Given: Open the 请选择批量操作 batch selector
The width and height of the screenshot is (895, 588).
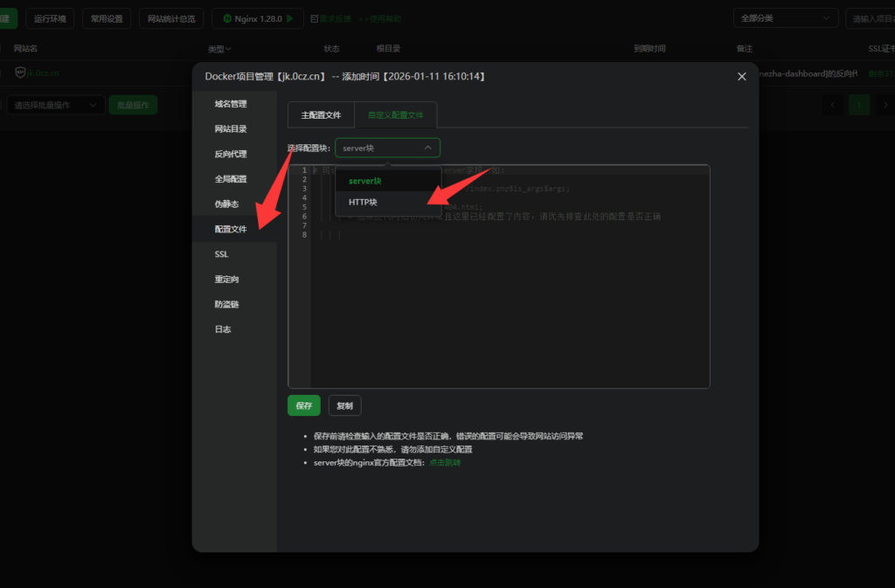Looking at the screenshot, I should 55,103.
